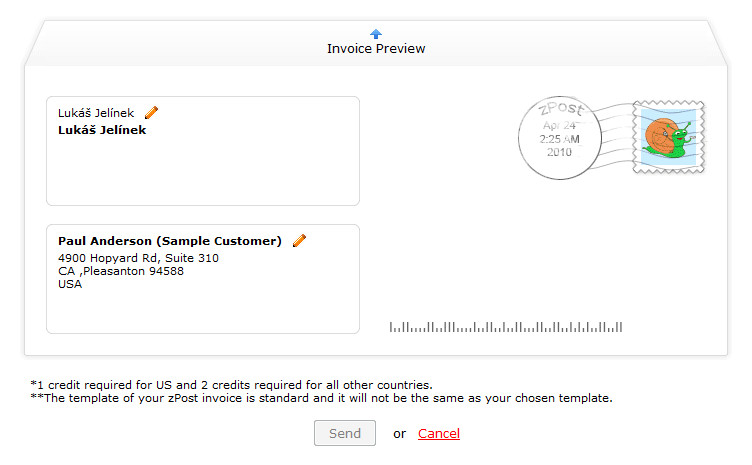Click the snail postage stamp

669,137
